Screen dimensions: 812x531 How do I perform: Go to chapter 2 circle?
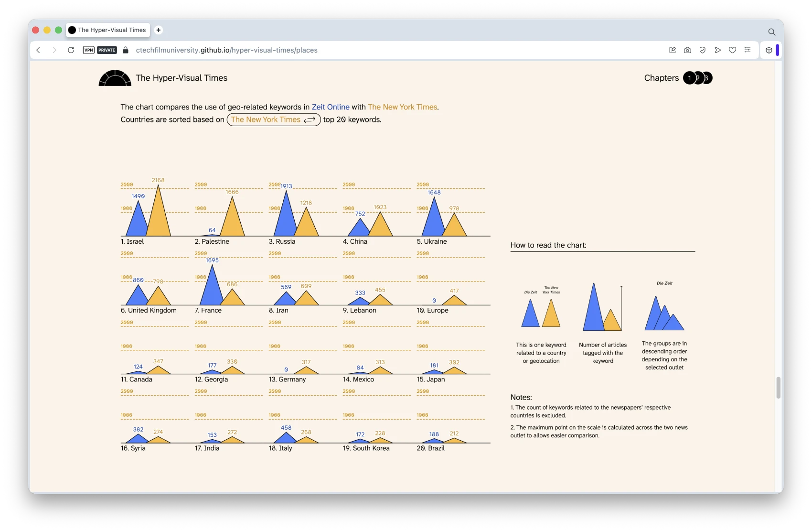point(698,78)
